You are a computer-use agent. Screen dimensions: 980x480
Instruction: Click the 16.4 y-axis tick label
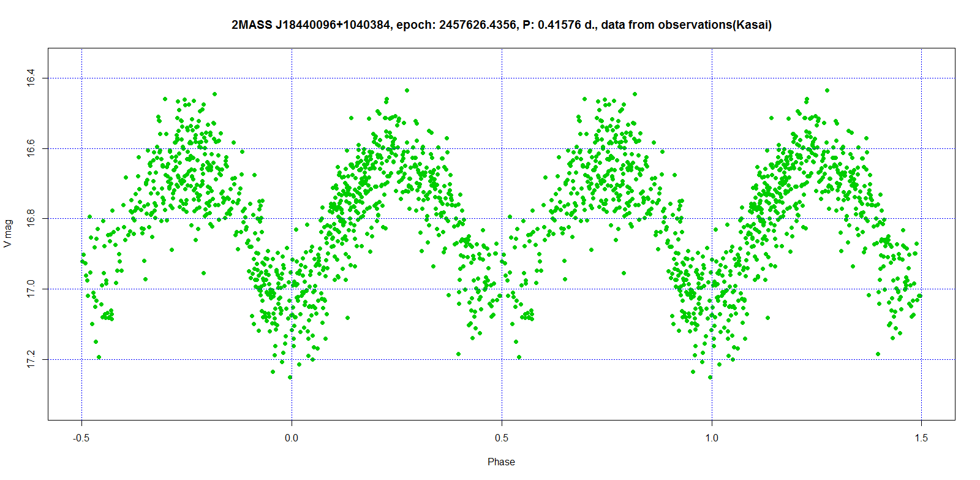click(x=31, y=78)
